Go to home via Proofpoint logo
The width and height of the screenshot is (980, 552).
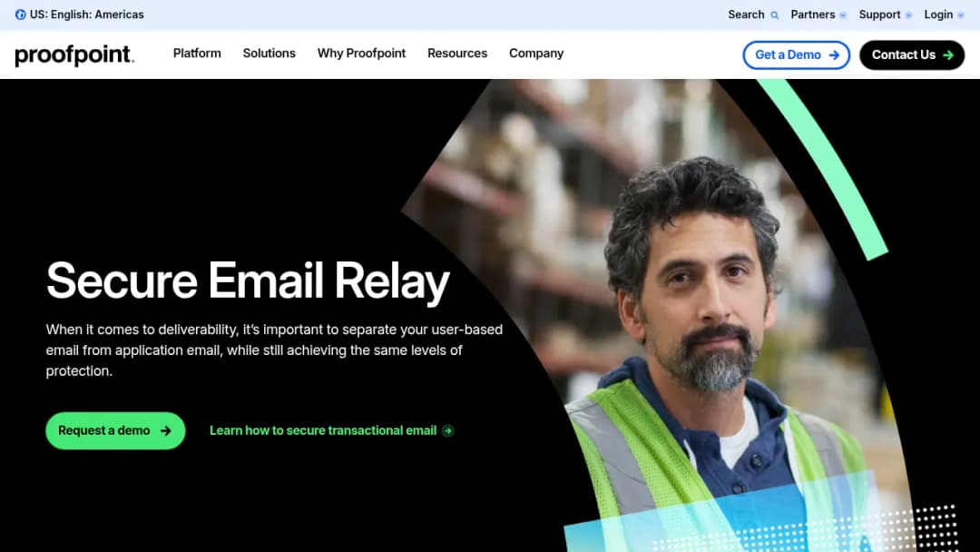[74, 55]
